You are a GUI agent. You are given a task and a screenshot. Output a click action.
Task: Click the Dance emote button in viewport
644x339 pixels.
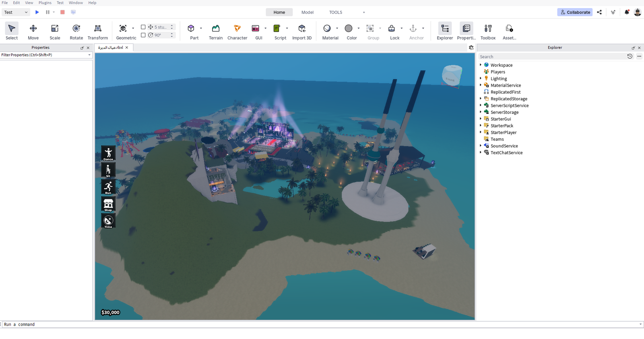pos(108,154)
